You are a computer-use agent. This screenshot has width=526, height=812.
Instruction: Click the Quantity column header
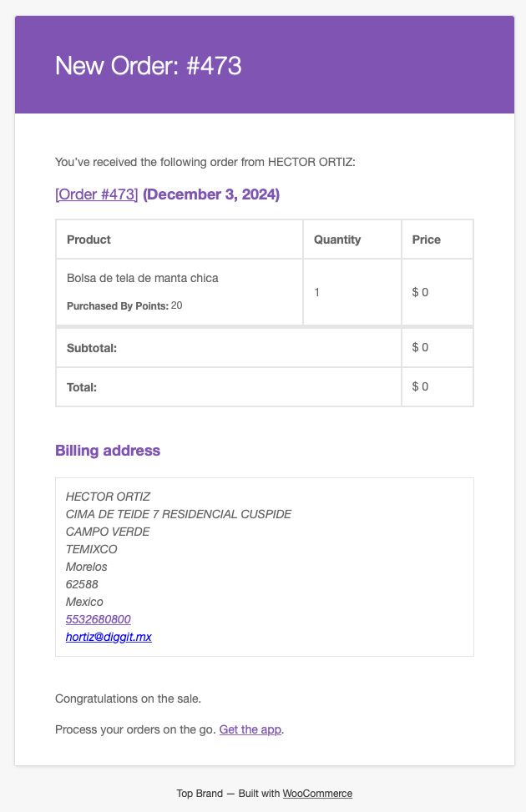click(x=337, y=240)
